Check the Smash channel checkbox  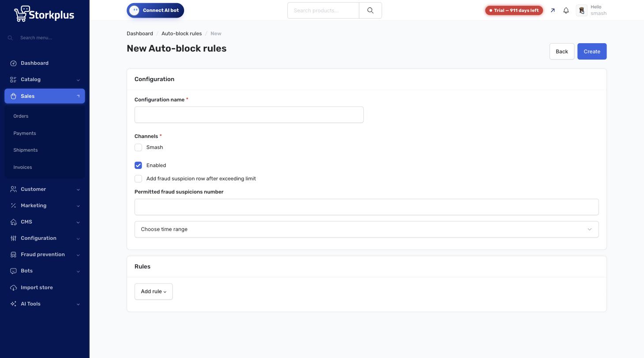tap(138, 147)
